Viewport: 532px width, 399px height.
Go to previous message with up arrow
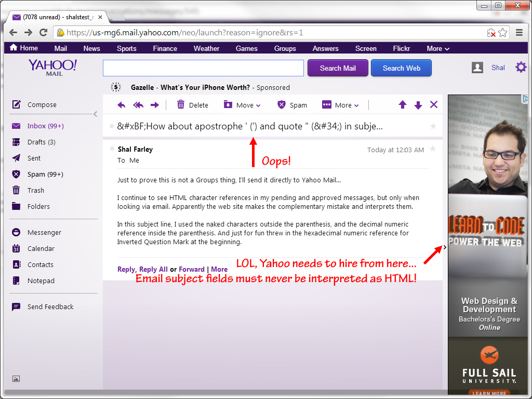403,104
